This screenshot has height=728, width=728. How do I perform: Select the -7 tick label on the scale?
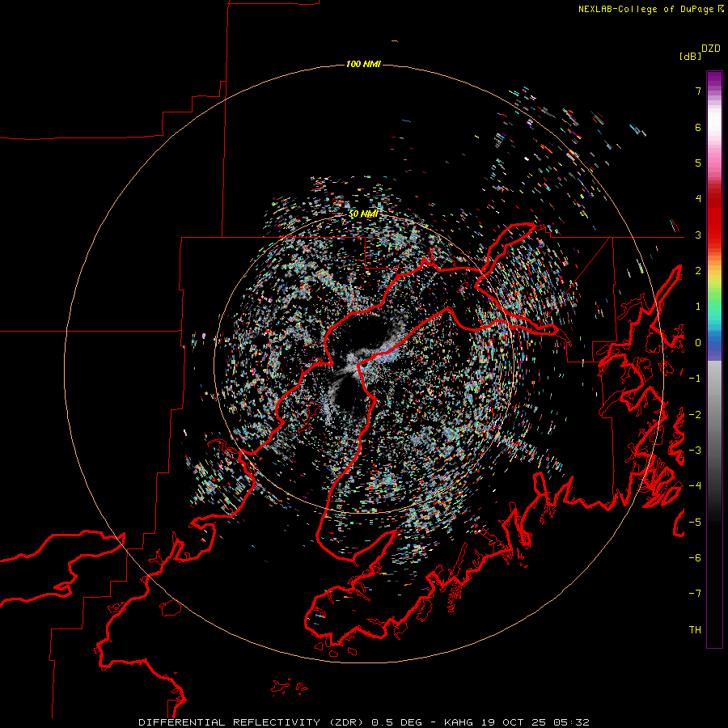coord(695,594)
